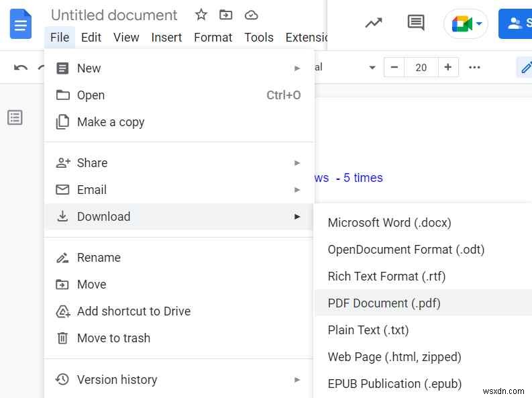
Task: Click the clock icon beside Version history
Action: click(62, 379)
